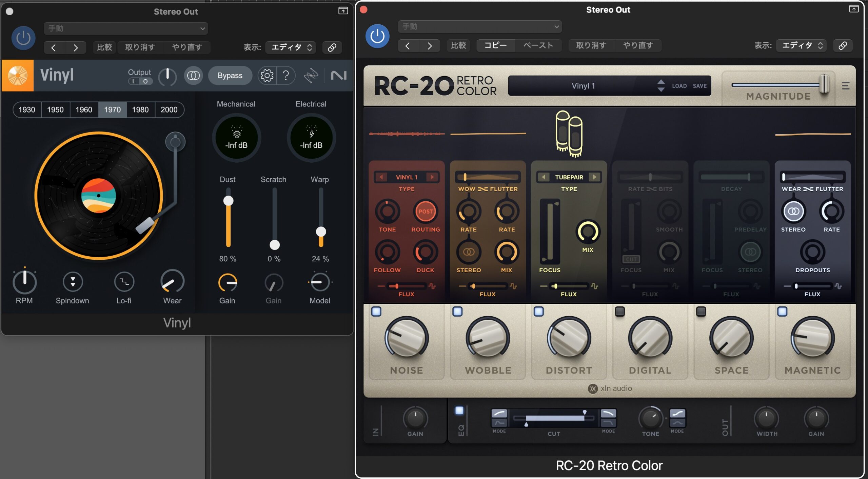The width and height of the screenshot is (868, 479).
Task: Toggle the Magnetic module checkbox
Action: point(782,312)
